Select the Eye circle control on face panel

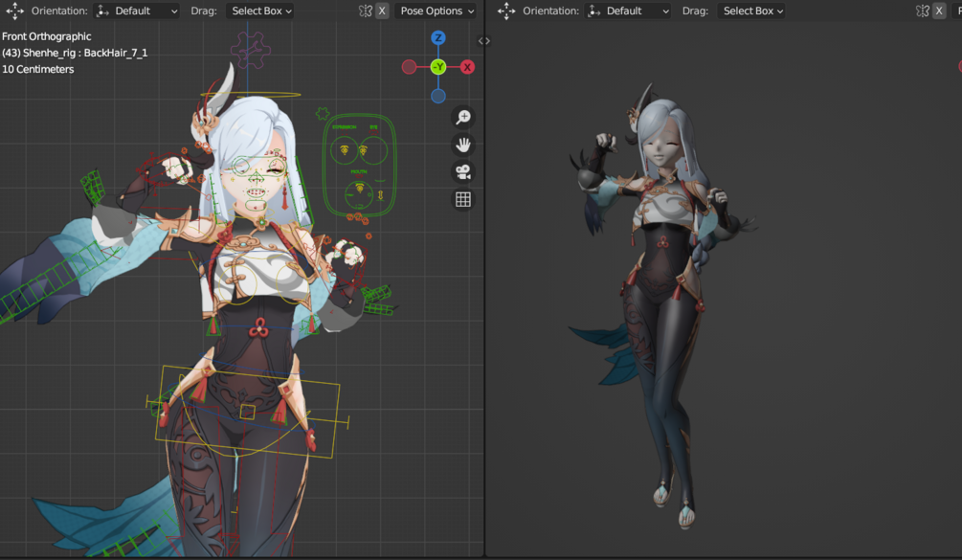click(x=373, y=150)
